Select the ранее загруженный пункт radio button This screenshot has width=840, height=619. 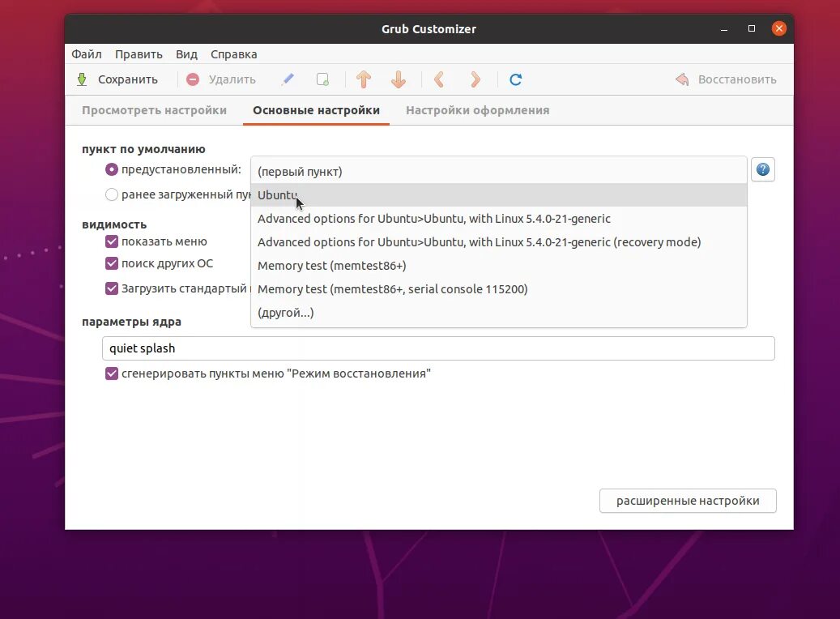tap(112, 194)
